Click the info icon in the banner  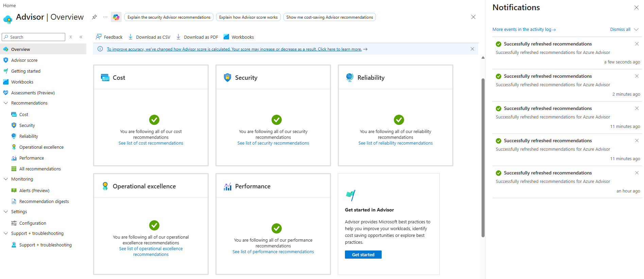click(x=100, y=49)
